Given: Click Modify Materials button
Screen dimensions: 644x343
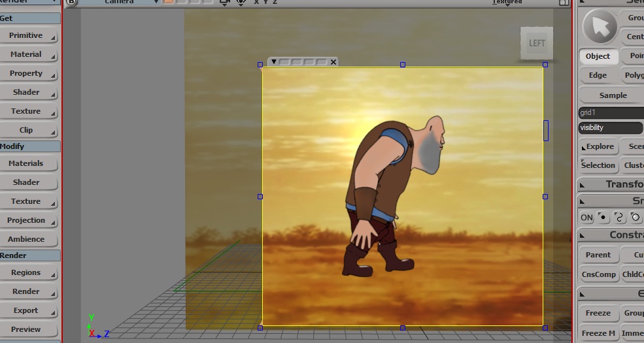Looking at the screenshot, I should click(x=29, y=164).
